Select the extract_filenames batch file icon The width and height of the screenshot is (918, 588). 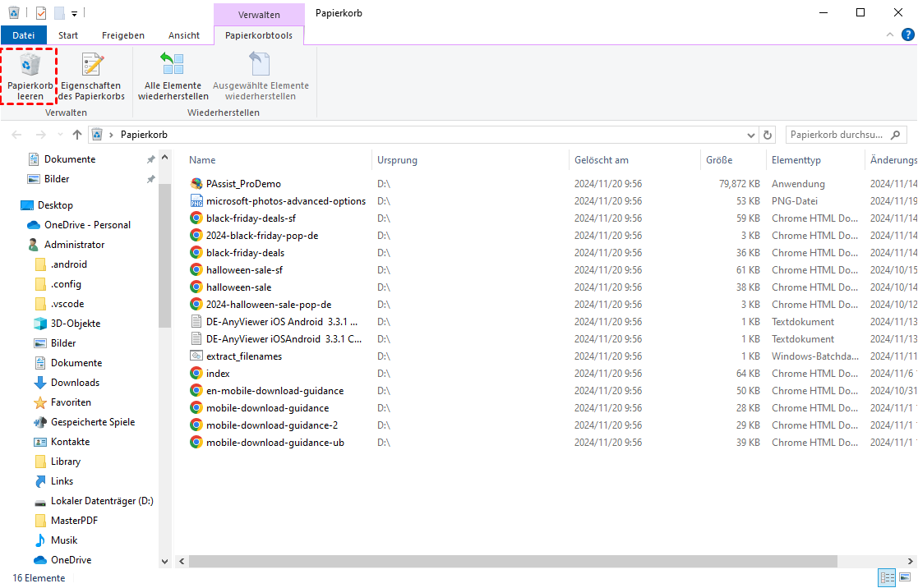(x=196, y=356)
